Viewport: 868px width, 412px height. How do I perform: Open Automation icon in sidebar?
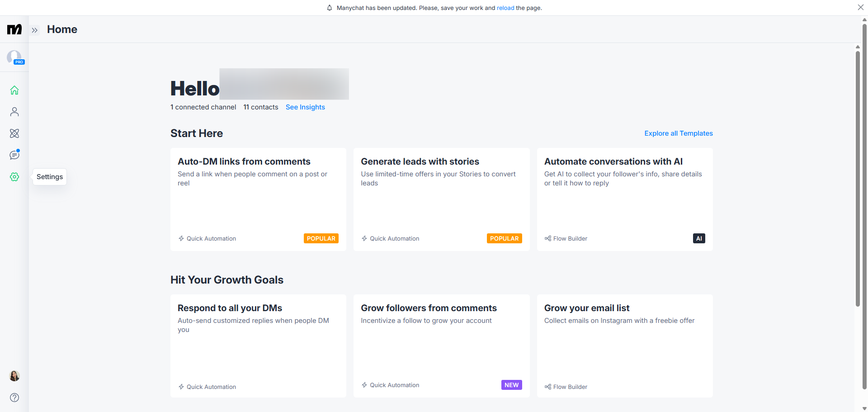14,133
